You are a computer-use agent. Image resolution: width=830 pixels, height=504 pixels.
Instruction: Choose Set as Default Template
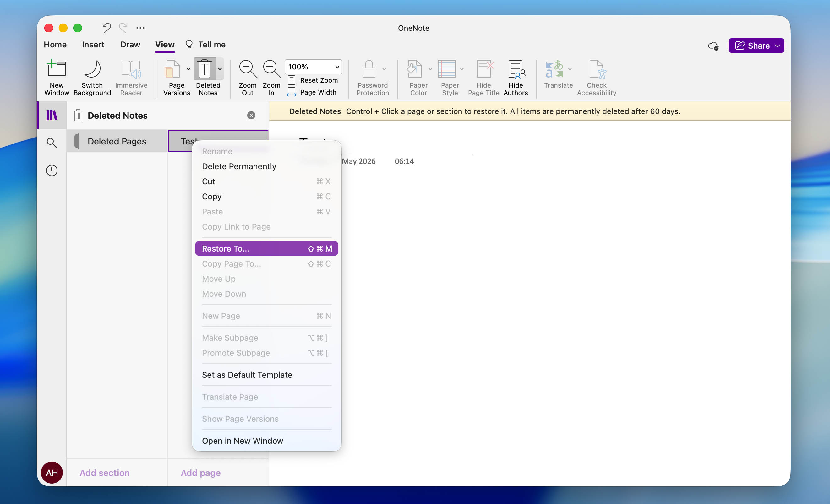pyautogui.click(x=266, y=375)
